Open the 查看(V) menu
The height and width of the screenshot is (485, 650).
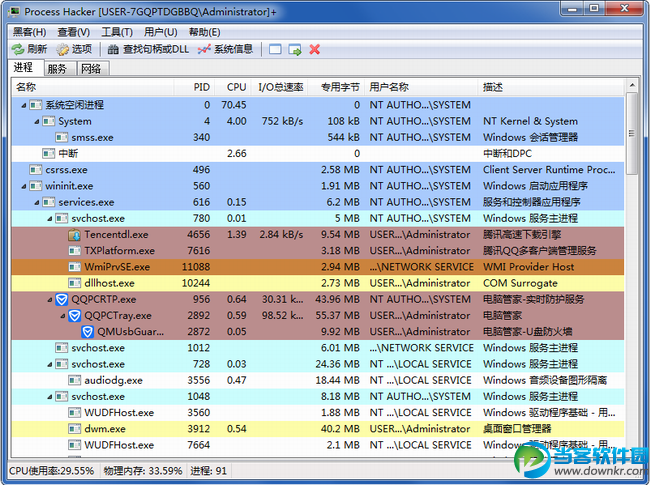point(73,32)
